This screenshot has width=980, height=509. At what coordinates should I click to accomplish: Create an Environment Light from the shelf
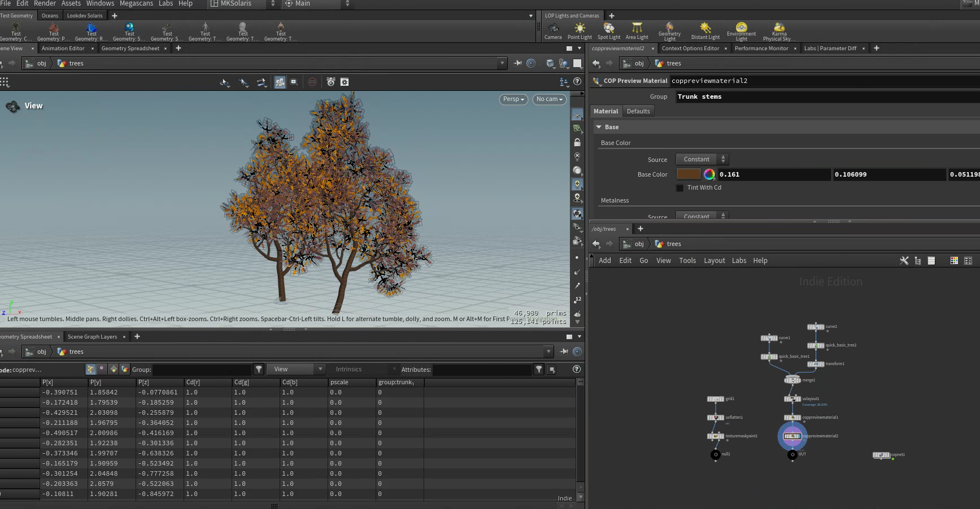point(741,32)
